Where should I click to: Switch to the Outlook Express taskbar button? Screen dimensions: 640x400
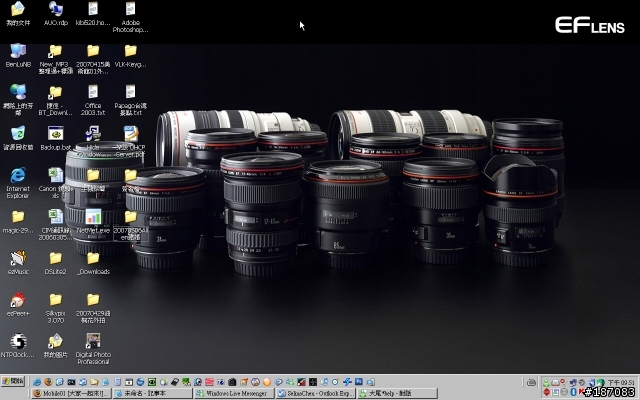point(316,393)
